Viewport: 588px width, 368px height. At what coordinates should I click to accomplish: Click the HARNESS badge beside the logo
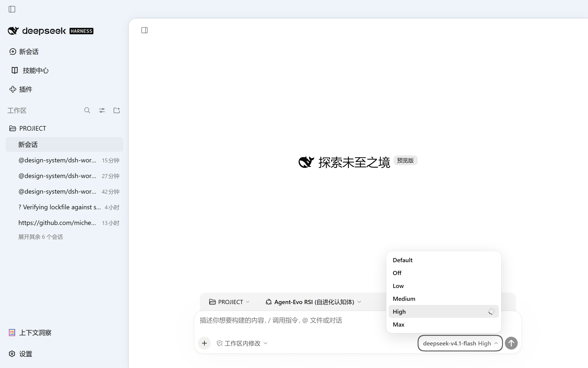pyautogui.click(x=81, y=31)
